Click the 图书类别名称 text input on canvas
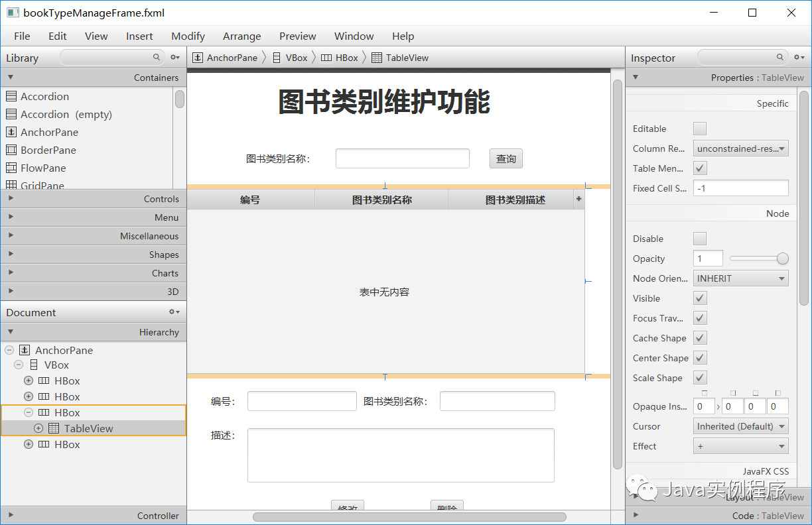Image resolution: width=812 pixels, height=525 pixels. (402, 158)
